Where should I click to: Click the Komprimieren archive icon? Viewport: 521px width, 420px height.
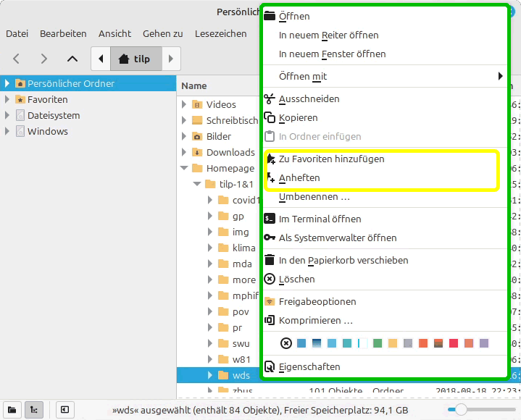270,320
